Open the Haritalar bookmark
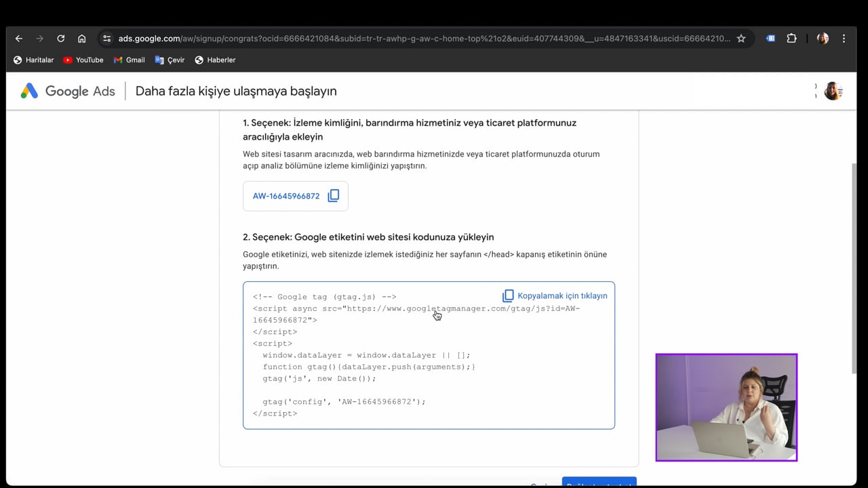The width and height of the screenshot is (868, 488). coord(33,60)
